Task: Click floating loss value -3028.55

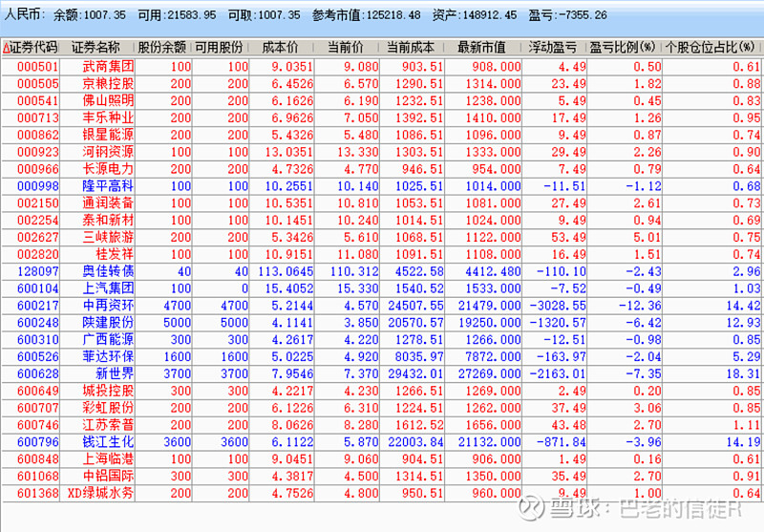Action: click(558, 306)
